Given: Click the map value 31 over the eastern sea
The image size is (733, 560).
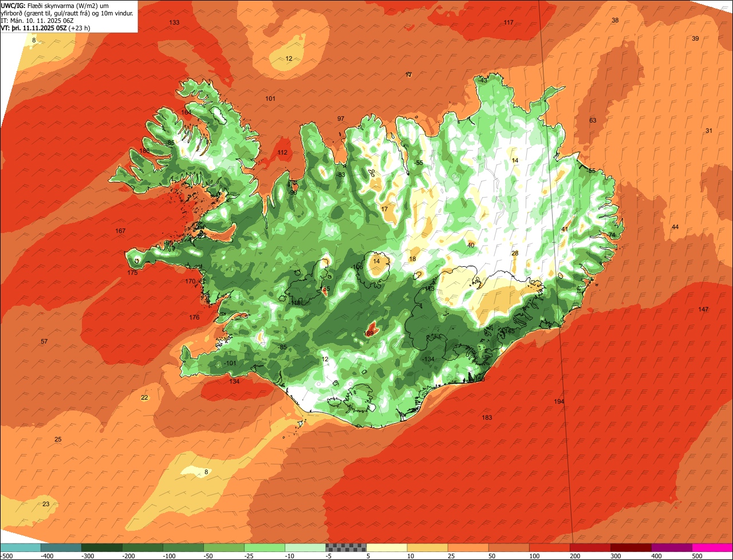Looking at the screenshot, I should point(709,131).
